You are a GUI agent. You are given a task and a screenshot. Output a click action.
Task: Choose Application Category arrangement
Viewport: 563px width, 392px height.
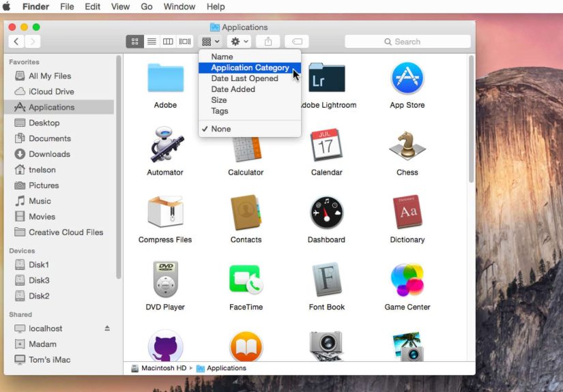(250, 67)
